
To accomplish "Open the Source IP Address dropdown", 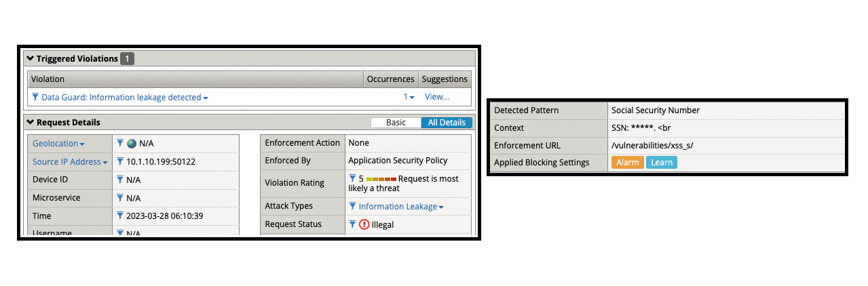I will click(105, 163).
